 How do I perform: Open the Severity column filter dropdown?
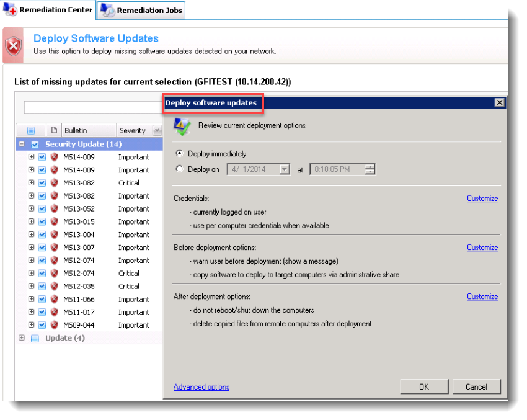click(156, 130)
